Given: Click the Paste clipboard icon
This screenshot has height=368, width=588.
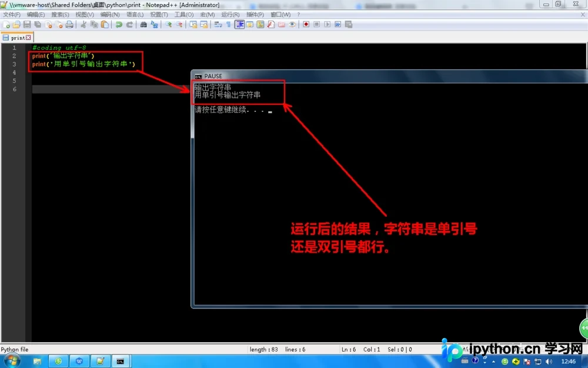Looking at the screenshot, I should pos(105,24).
